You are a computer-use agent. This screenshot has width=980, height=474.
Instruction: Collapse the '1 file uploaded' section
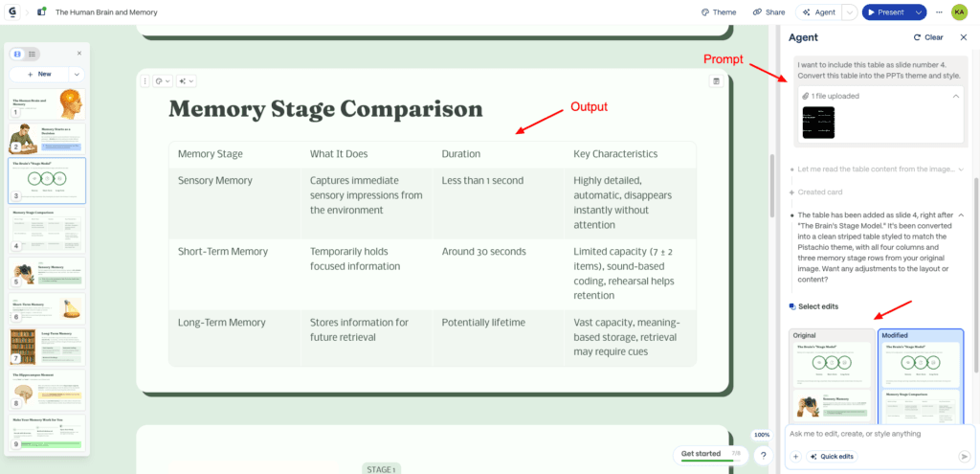click(956, 97)
